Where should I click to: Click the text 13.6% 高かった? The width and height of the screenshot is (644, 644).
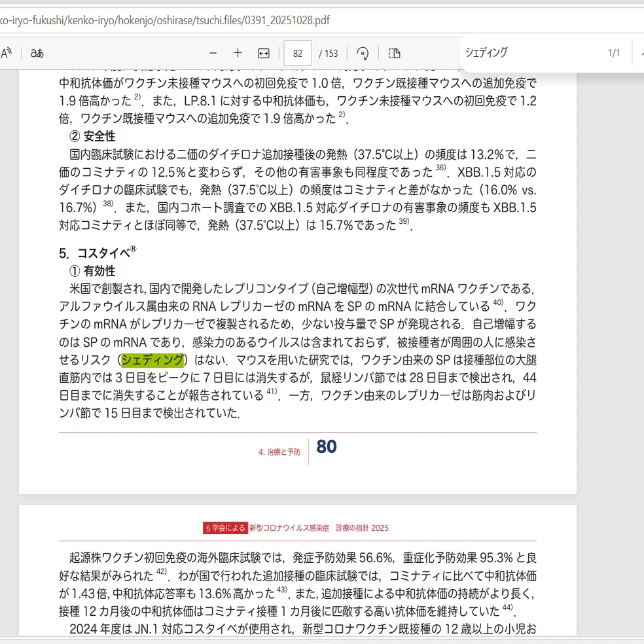tap(237, 593)
